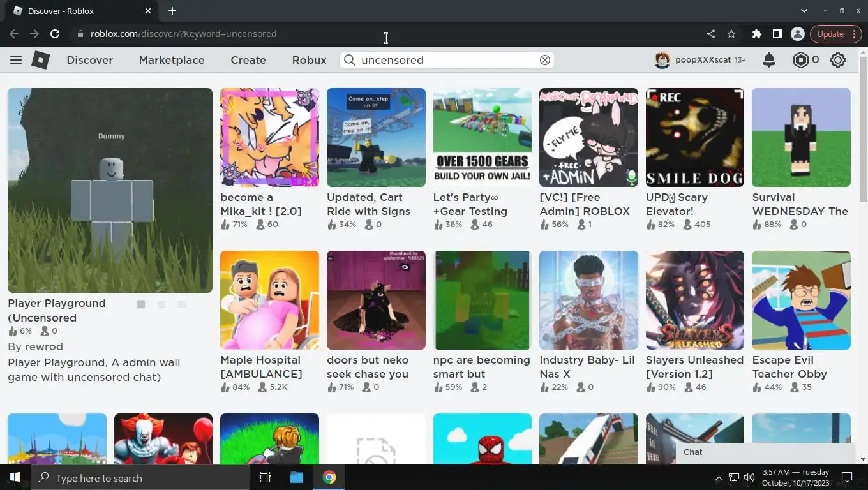Open doors but neko seek thumbnail
The width and height of the screenshot is (868, 490).
coord(376,300)
